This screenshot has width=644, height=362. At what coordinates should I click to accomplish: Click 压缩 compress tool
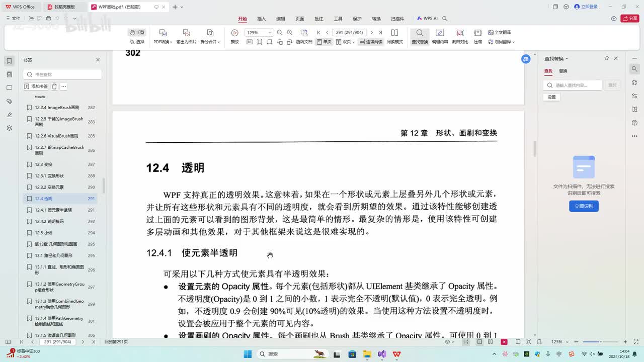point(478,37)
